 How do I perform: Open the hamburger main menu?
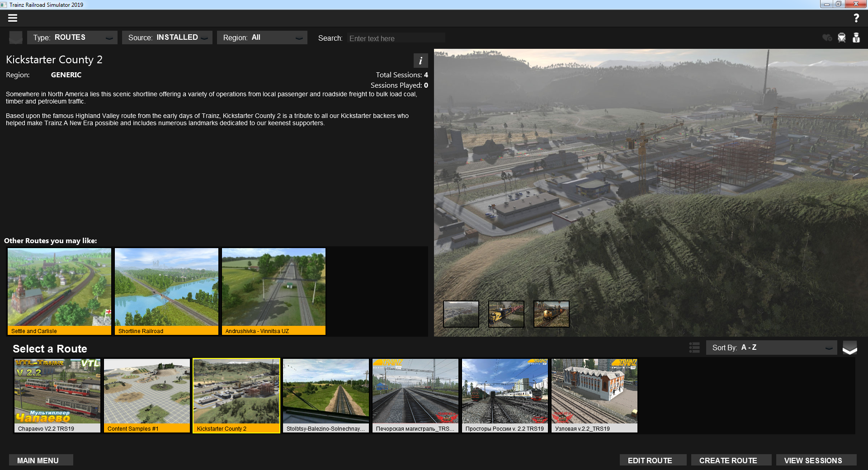(13, 18)
